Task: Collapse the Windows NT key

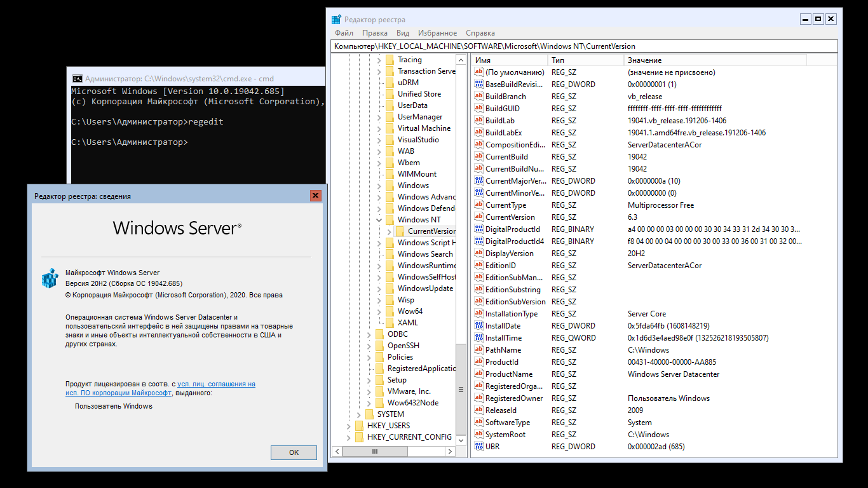Action: click(379, 220)
